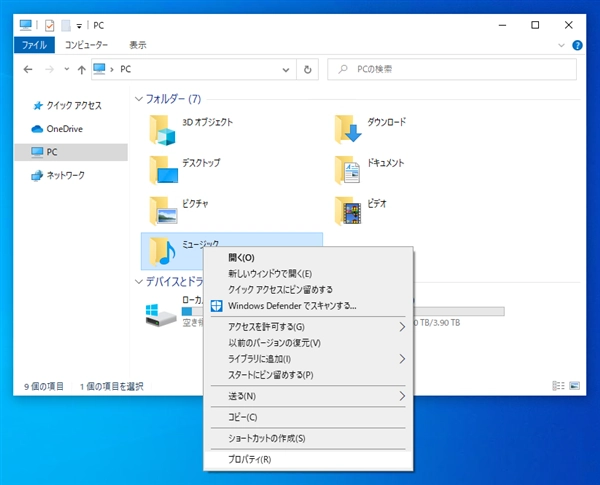Click the 1 個の項目を選択 status text

click(x=111, y=387)
